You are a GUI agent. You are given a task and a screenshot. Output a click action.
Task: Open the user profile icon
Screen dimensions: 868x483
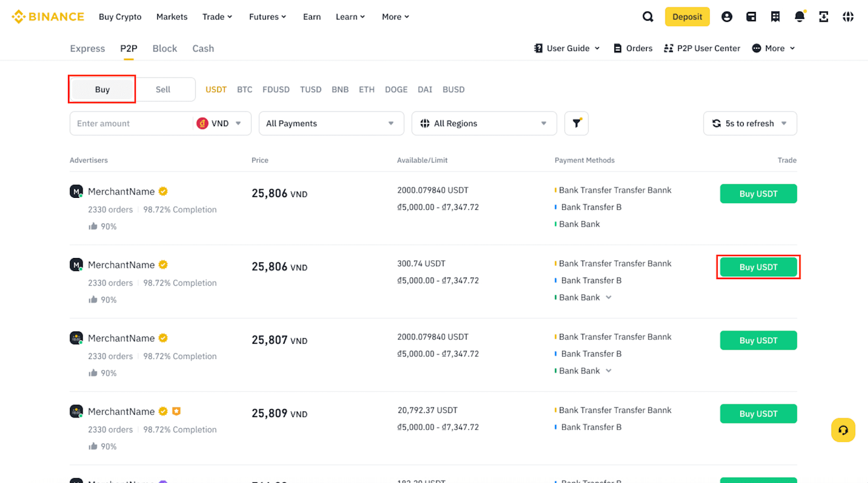726,17
